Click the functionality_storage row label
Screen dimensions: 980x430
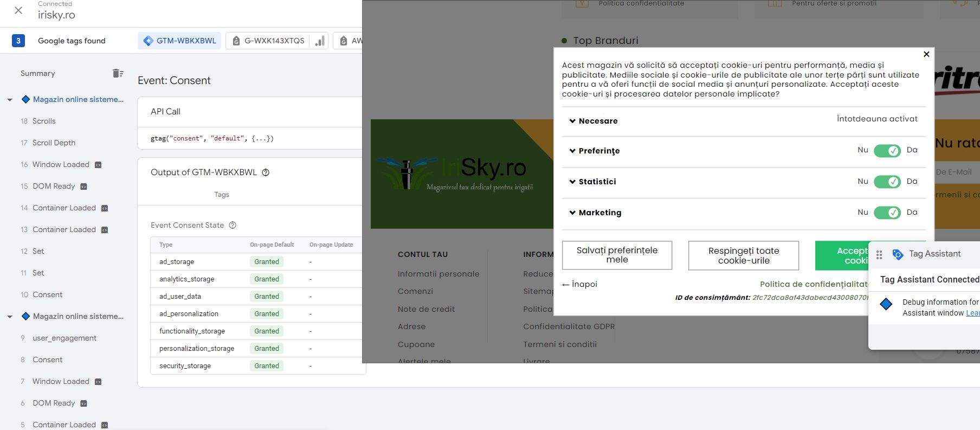(x=192, y=331)
